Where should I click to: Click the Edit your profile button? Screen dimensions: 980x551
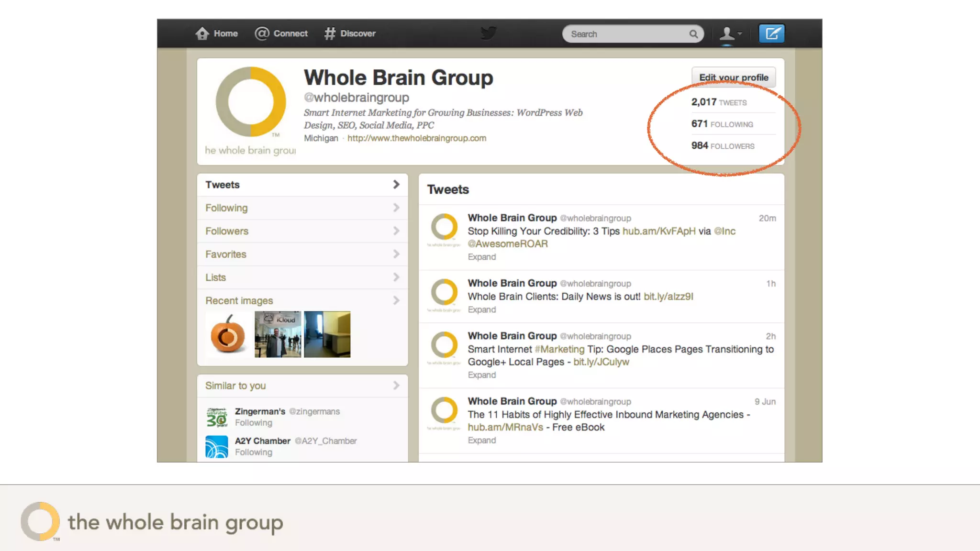point(733,77)
